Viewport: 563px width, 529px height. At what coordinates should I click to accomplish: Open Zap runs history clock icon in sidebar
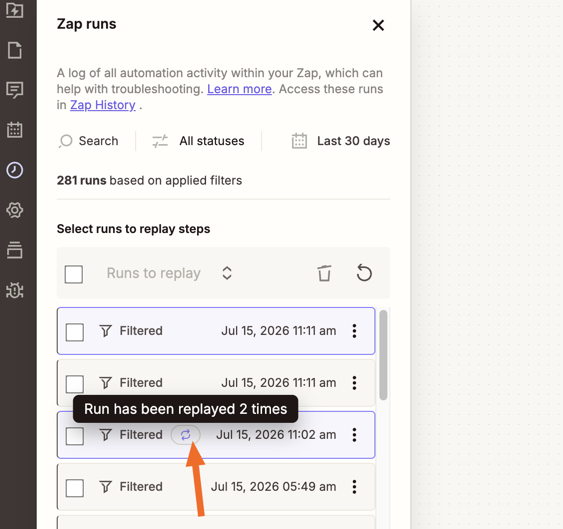click(x=15, y=170)
